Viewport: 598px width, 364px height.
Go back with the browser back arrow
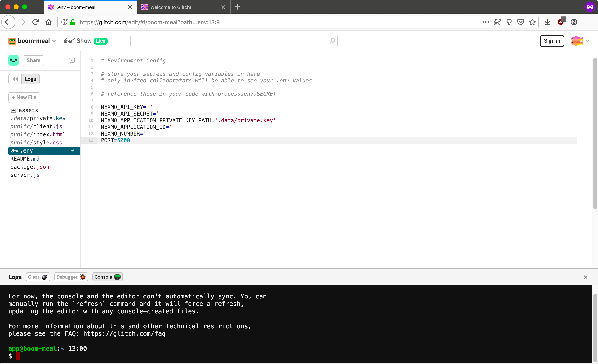point(9,22)
